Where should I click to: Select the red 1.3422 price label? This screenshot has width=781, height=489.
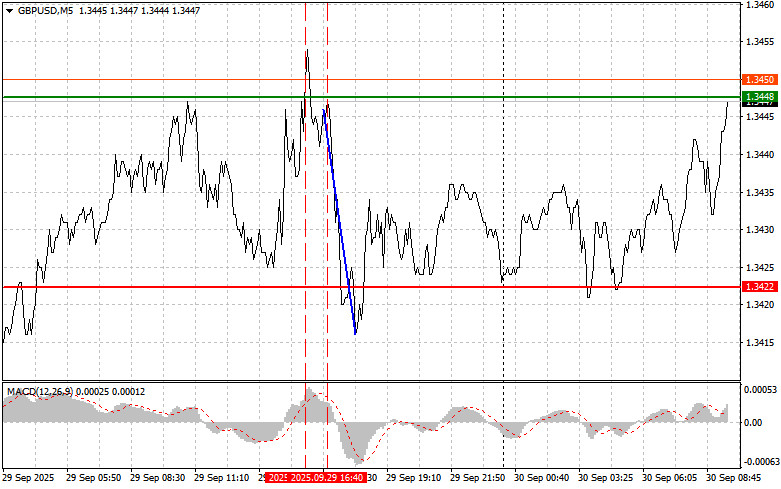[x=759, y=287]
